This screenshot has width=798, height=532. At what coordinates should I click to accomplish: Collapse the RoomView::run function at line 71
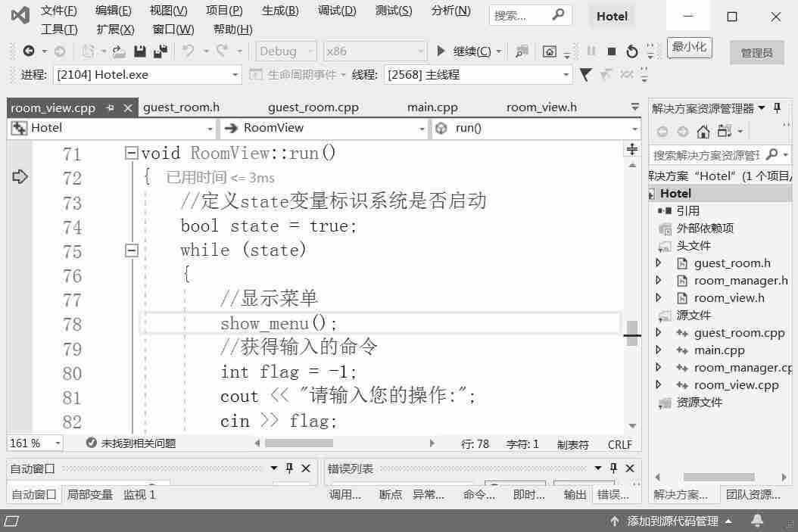click(x=131, y=153)
